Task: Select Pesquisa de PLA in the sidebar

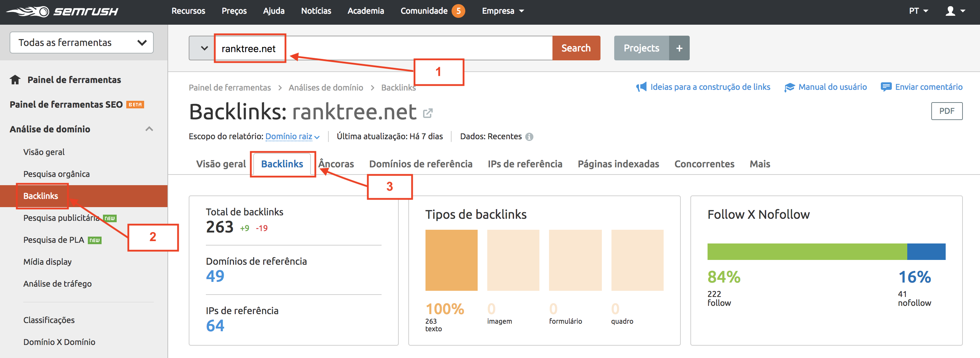Action: (x=54, y=240)
